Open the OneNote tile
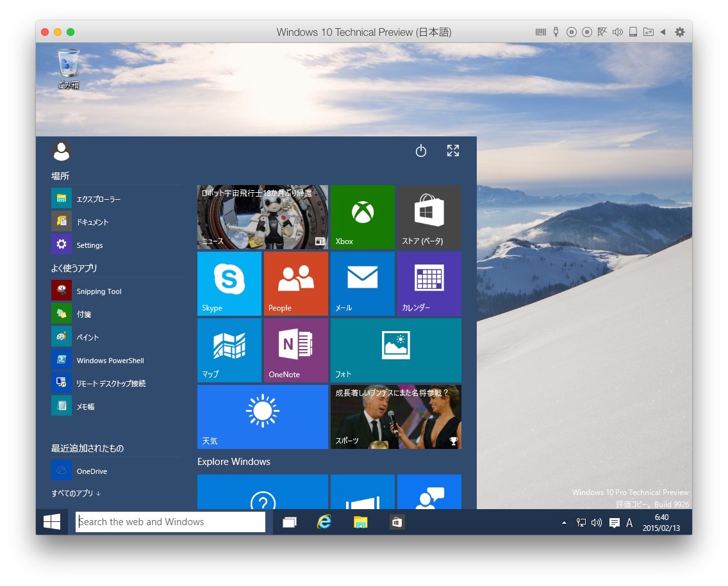This screenshot has height=586, width=728. coord(296,350)
